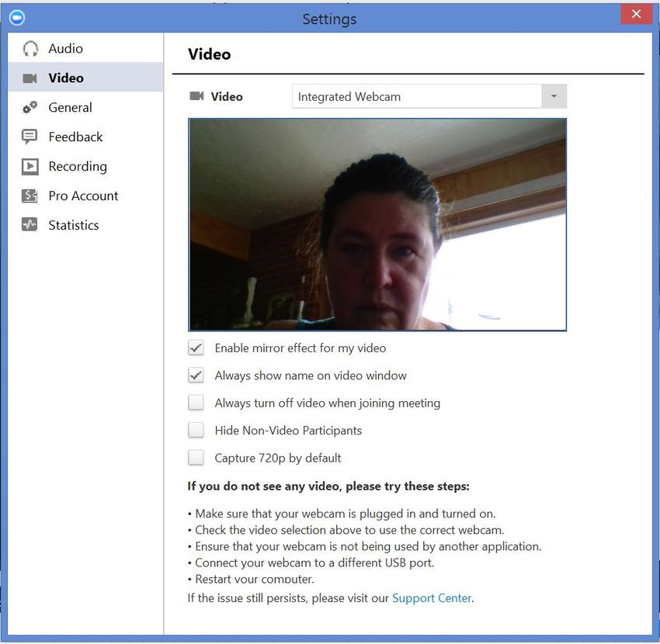This screenshot has width=660, height=644.
Task: Select the Video settings tab
Action: point(85,78)
